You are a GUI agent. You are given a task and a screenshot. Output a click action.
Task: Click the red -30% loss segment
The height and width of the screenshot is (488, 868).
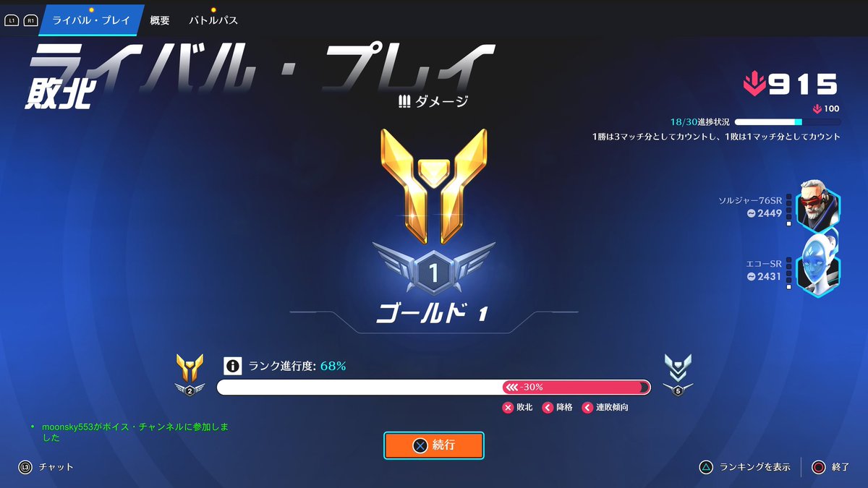(576, 387)
